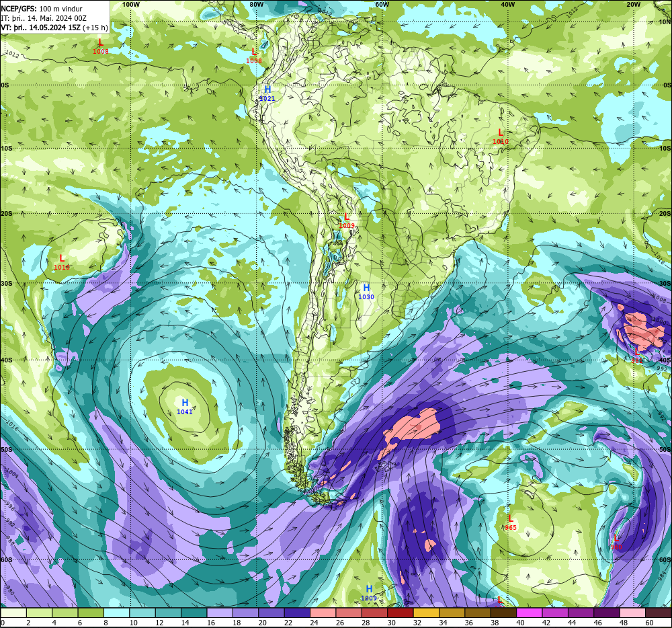Click the left-edge 40S latitude label

point(7,360)
